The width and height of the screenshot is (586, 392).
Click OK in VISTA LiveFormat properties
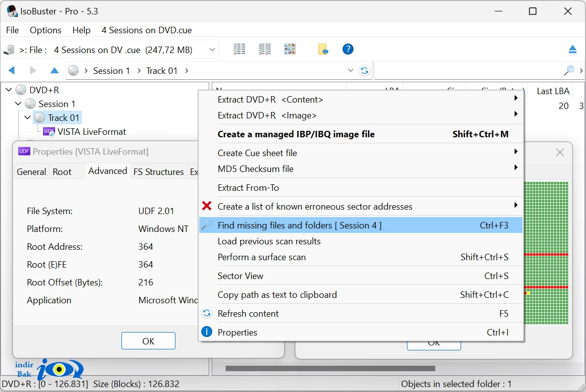pos(148,341)
